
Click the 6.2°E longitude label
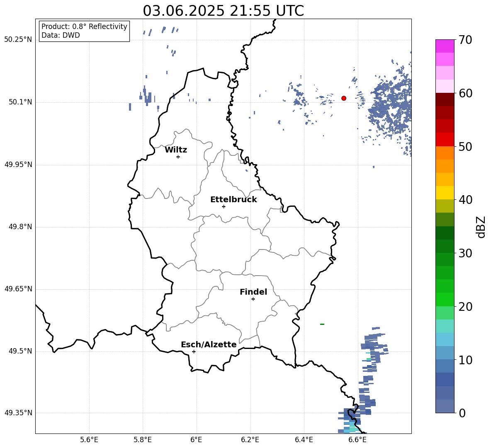tap(250, 440)
